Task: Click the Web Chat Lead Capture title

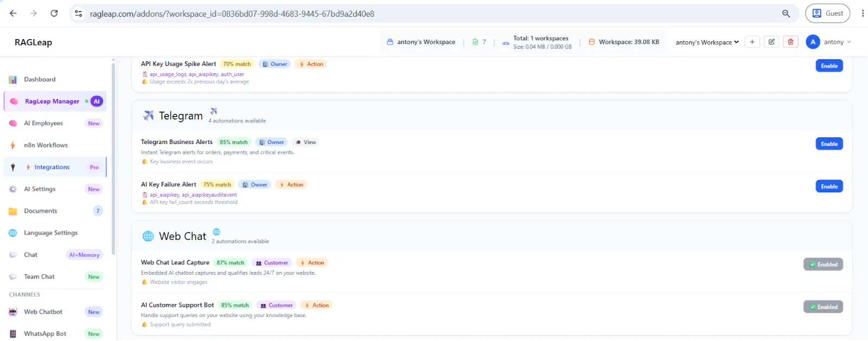Action: click(x=175, y=262)
